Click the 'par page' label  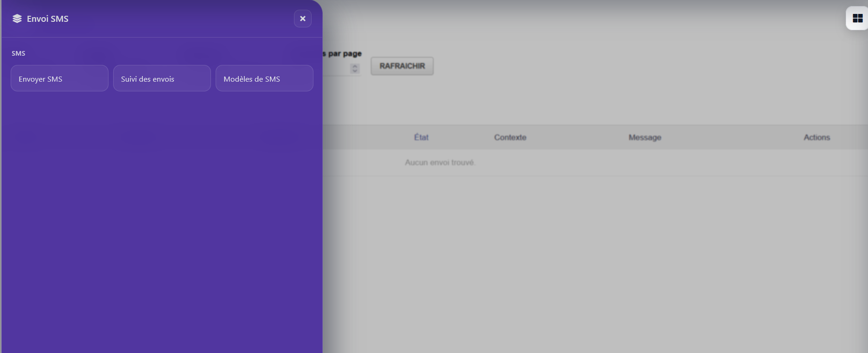(344, 53)
